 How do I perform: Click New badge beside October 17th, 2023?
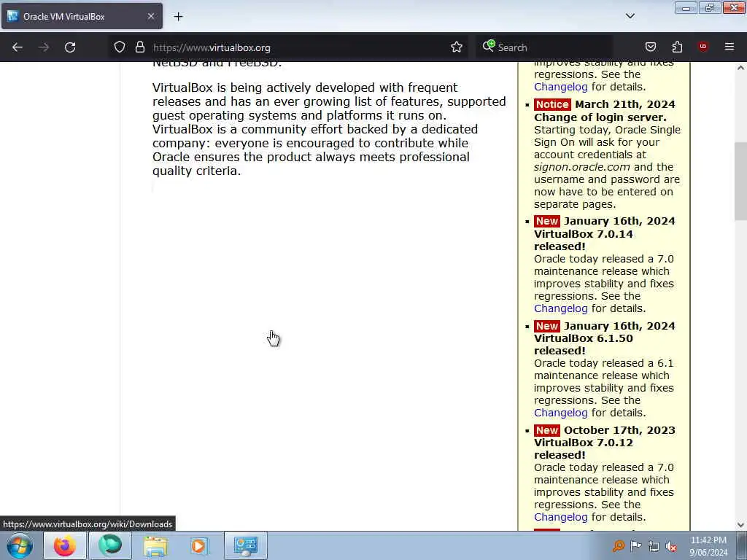pyautogui.click(x=547, y=430)
